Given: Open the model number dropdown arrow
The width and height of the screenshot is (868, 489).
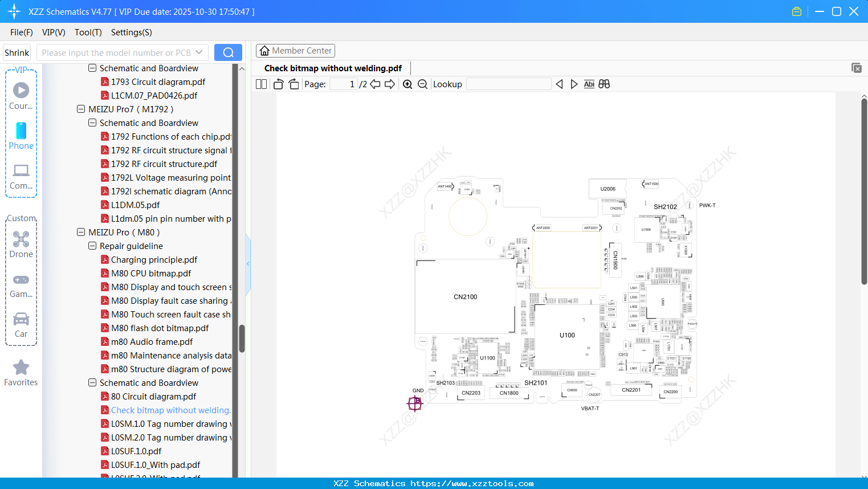Looking at the screenshot, I should tap(199, 52).
